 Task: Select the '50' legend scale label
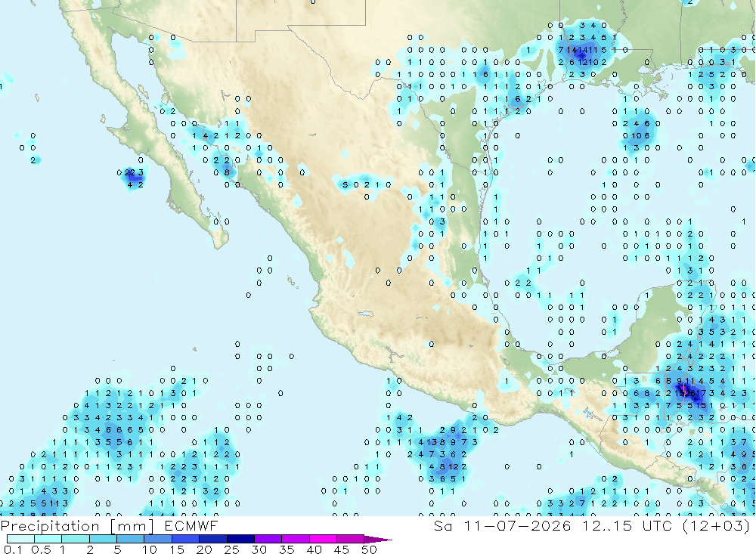pos(369,549)
